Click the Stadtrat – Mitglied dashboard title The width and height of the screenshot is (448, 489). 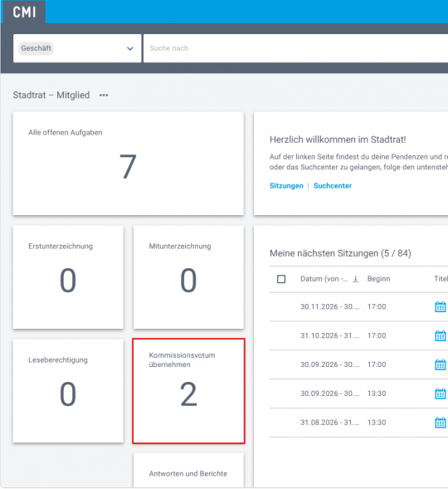coord(51,95)
